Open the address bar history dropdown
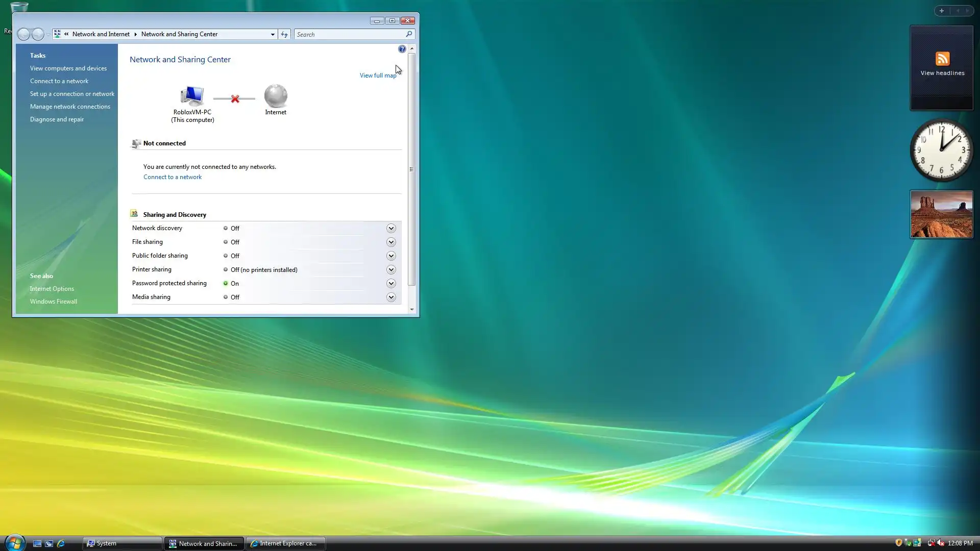980x551 pixels. pyautogui.click(x=273, y=34)
